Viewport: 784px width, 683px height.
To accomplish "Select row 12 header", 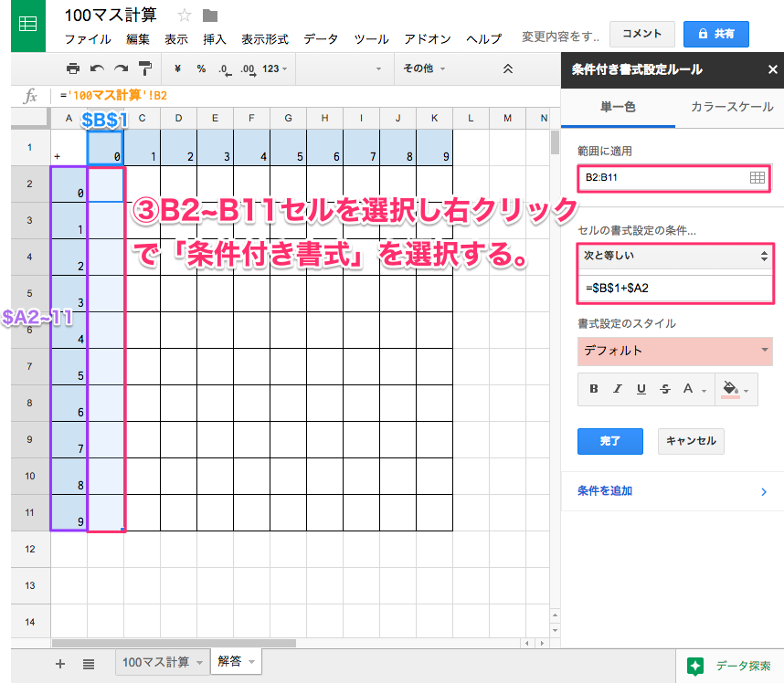I will pyautogui.click(x=30, y=549).
